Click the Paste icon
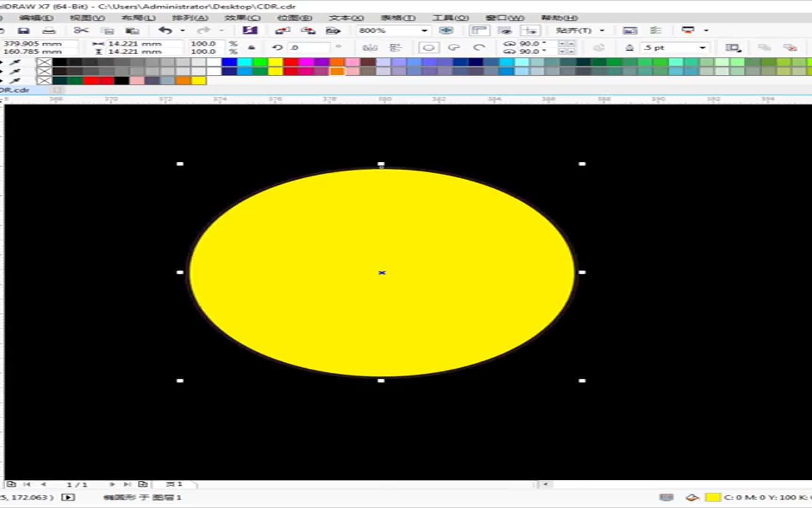The image size is (812, 508). pyautogui.click(x=133, y=31)
